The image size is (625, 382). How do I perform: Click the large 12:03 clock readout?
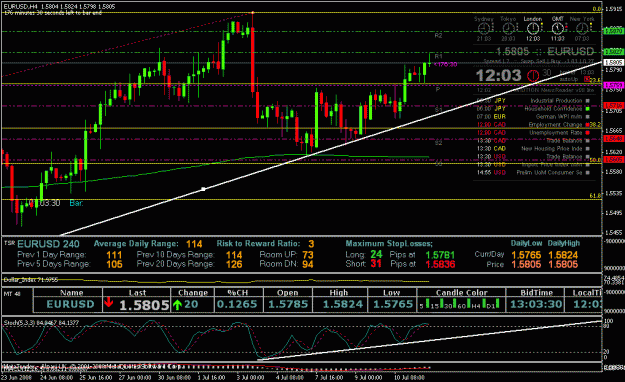pos(498,75)
